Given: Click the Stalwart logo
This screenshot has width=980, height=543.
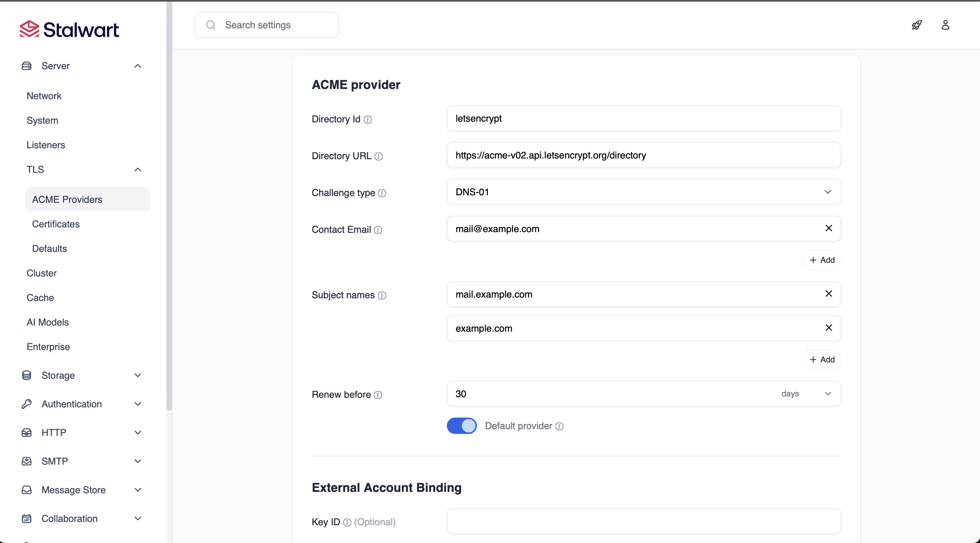Looking at the screenshot, I should coord(69,29).
